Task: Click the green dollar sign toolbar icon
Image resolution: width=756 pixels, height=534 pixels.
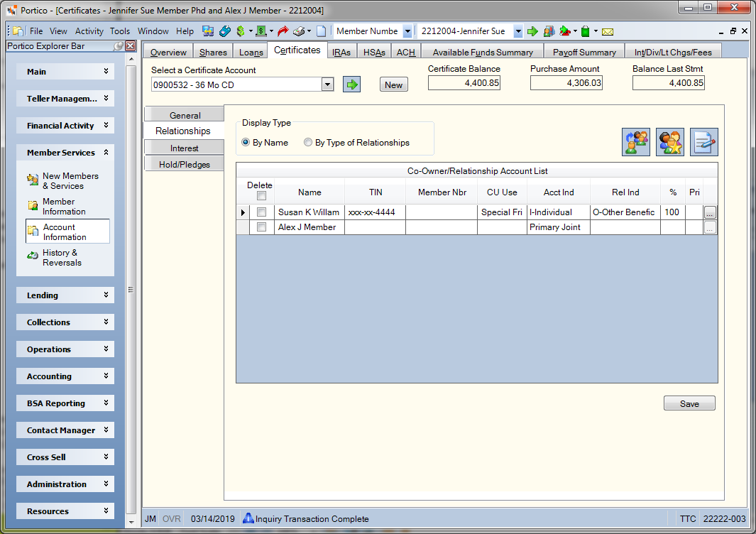Action: [241, 31]
